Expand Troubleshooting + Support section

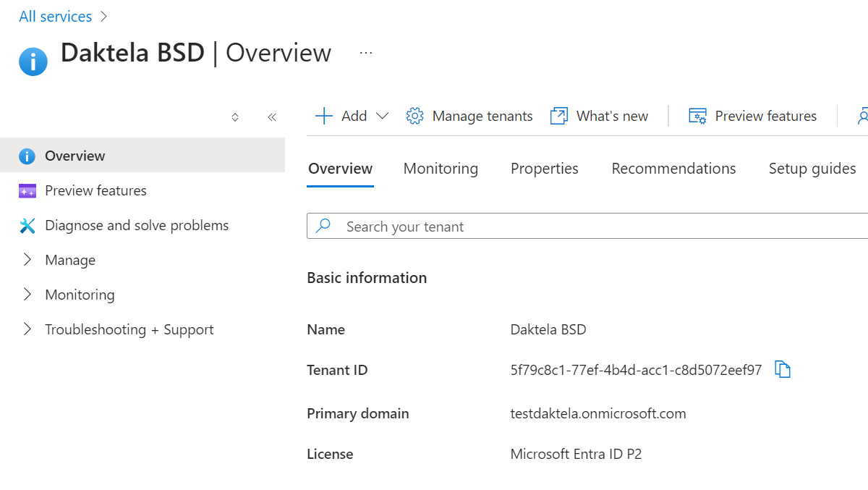click(27, 329)
